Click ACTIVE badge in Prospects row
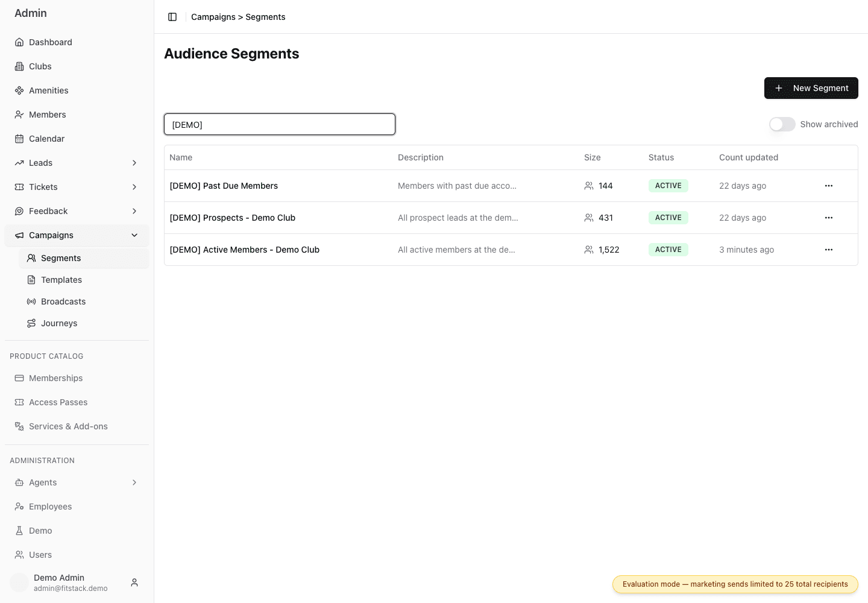Screen dimensions: 868x603 668,218
